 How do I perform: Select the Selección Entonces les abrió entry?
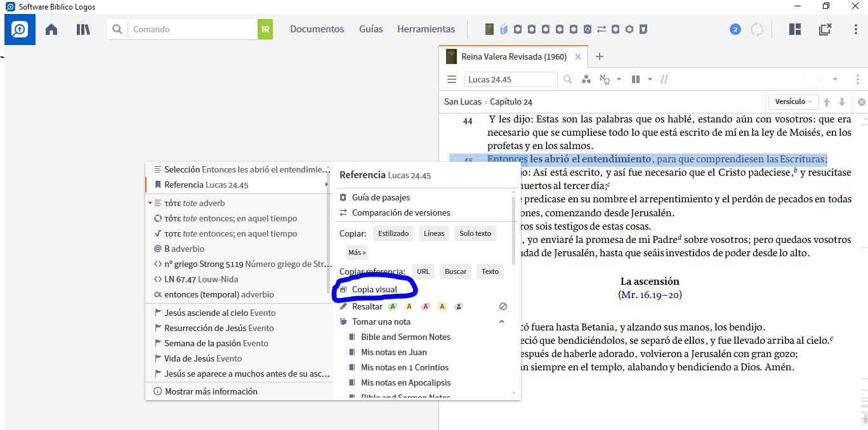pyautogui.click(x=239, y=169)
